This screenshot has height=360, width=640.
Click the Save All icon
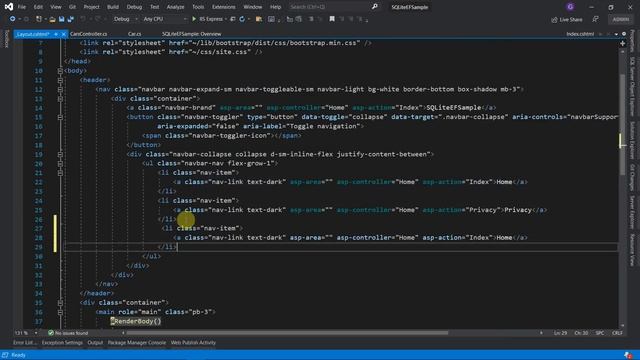[x=70, y=19]
